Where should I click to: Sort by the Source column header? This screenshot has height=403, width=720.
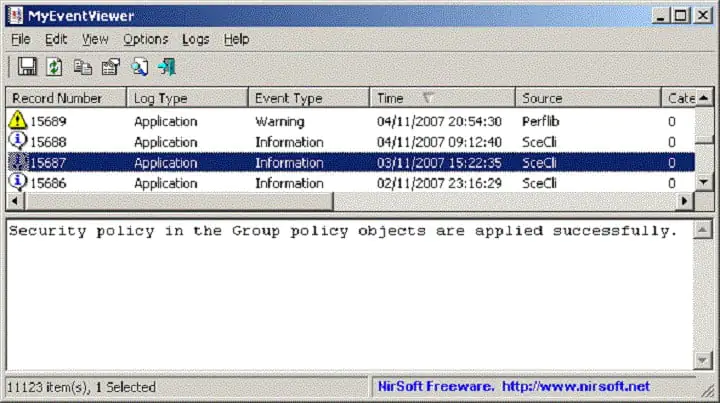pos(588,98)
